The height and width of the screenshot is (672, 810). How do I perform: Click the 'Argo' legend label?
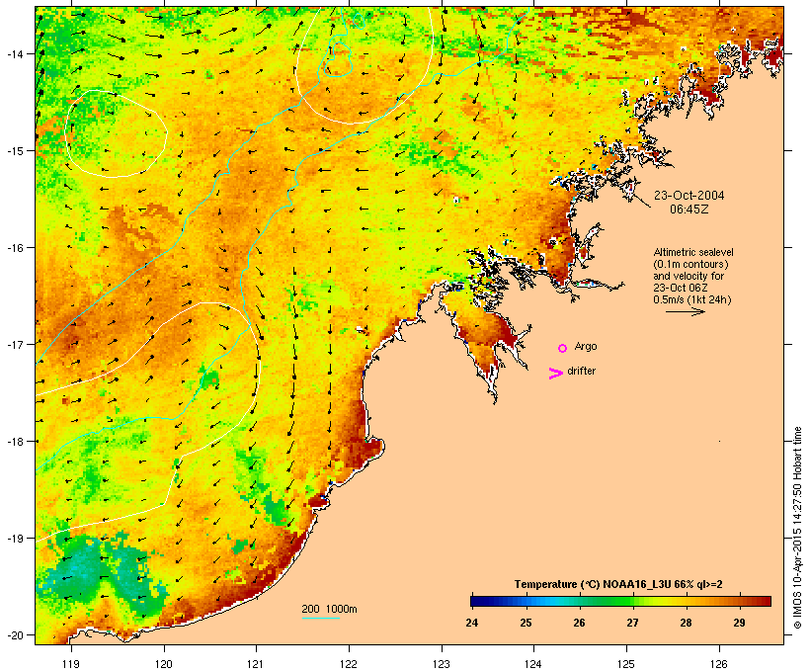click(586, 346)
